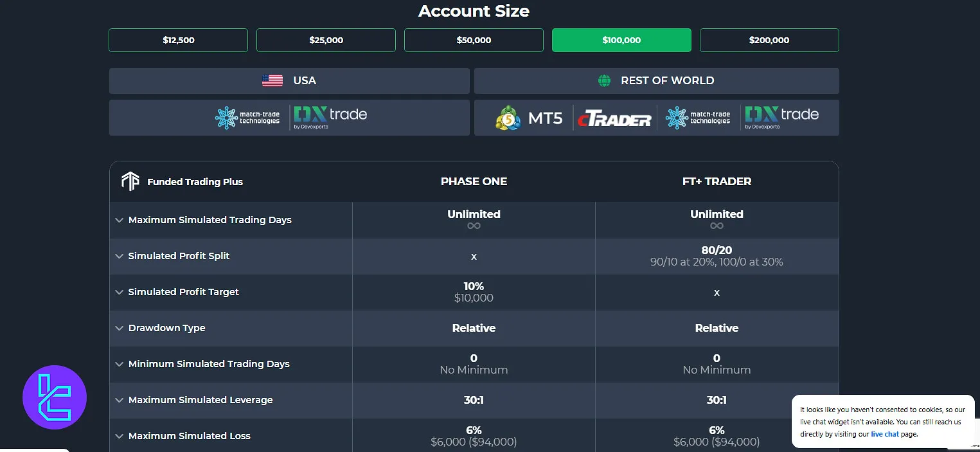Screen dimensions: 980x452
Task: Choose the cTrader platform logo
Action: [x=614, y=118]
